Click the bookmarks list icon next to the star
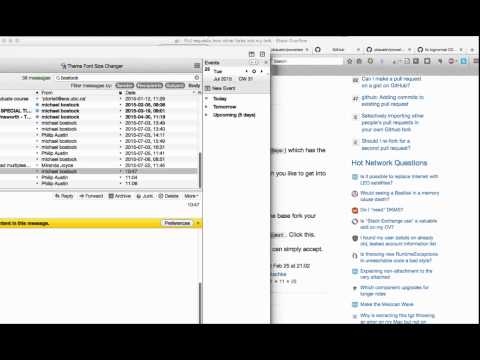This screenshot has width=480, height=360. click(x=359, y=61)
